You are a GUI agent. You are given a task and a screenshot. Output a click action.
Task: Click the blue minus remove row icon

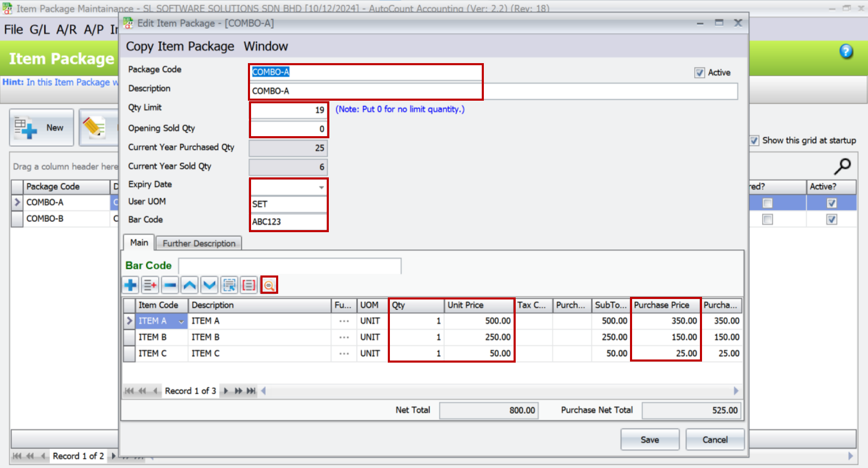(x=170, y=285)
